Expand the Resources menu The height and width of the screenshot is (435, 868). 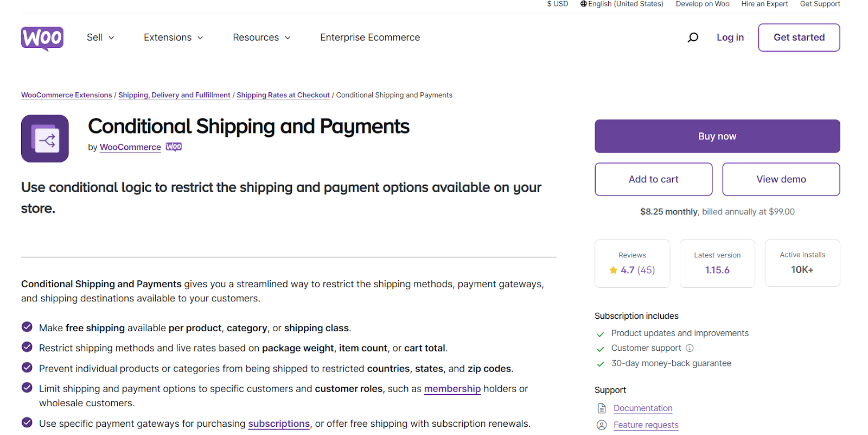point(262,37)
